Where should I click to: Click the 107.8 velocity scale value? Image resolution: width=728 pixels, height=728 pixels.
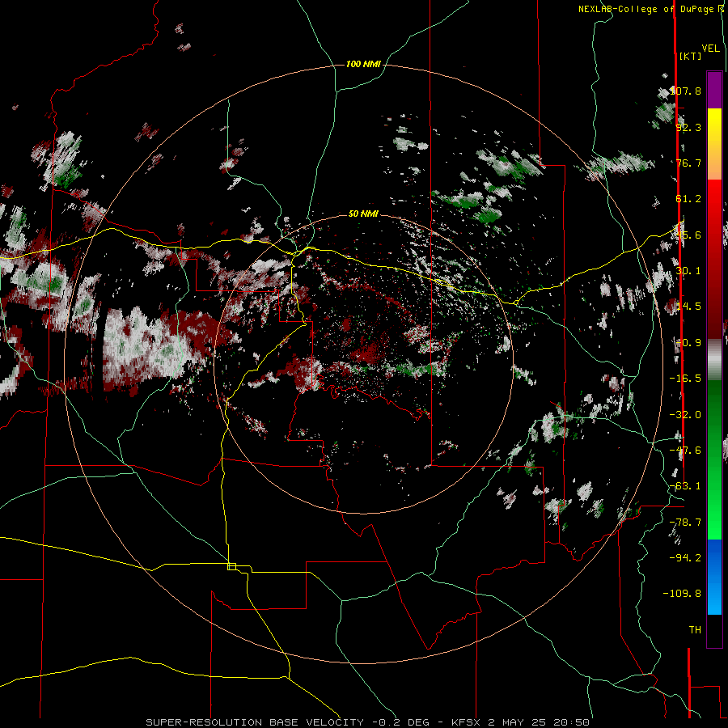(686, 91)
